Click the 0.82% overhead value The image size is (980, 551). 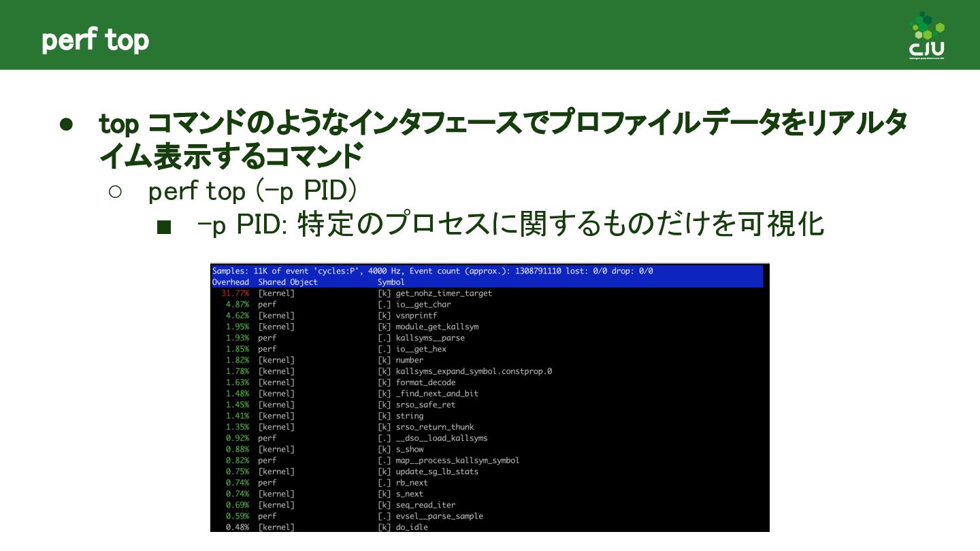click(238, 461)
